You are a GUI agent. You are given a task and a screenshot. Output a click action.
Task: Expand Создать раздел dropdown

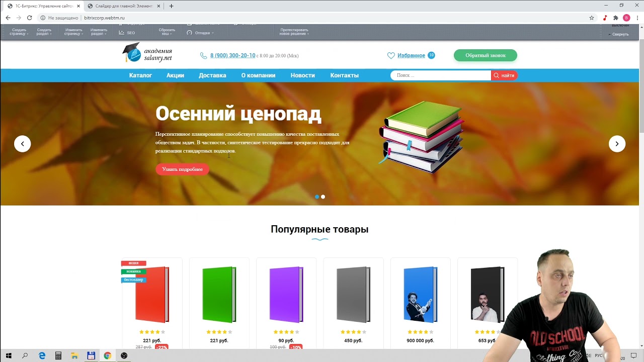click(44, 32)
